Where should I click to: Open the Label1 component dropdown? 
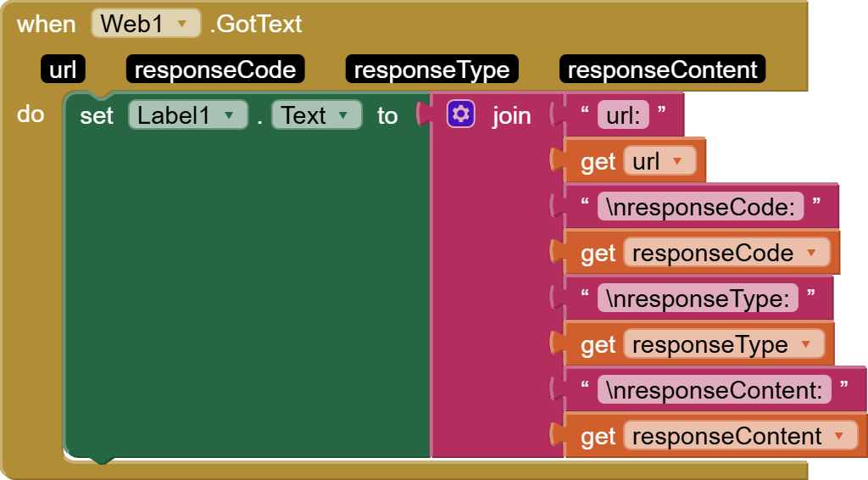point(228,115)
